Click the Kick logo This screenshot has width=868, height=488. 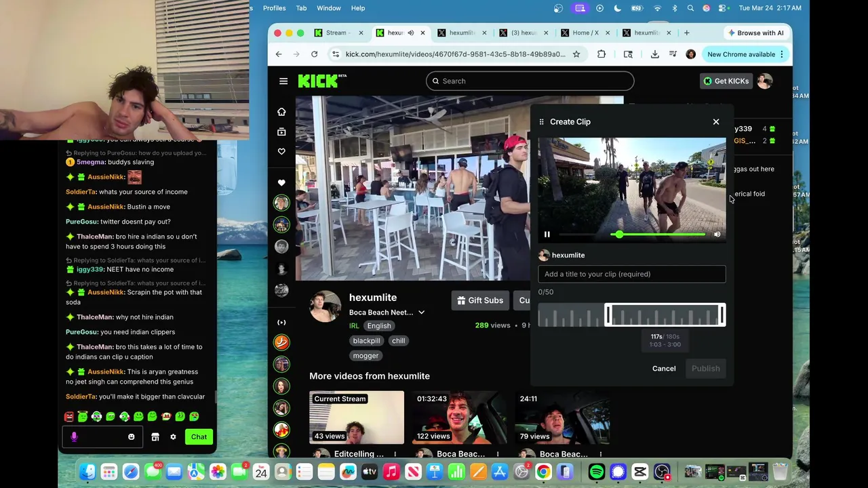(x=322, y=81)
